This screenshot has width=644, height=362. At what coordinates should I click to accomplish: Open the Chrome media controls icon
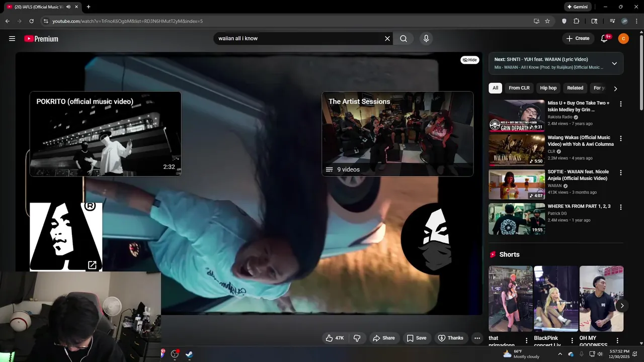(612, 21)
